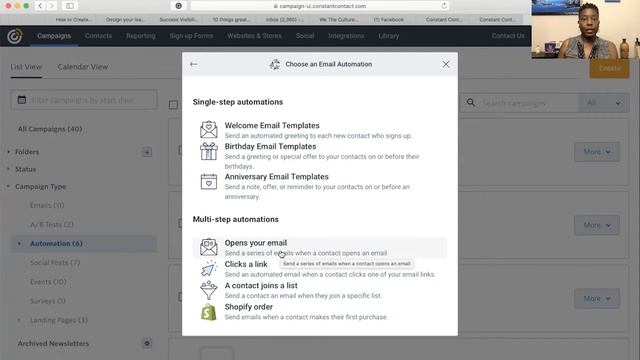Open the Reporting nav tab
The height and width of the screenshot is (360, 640).
[x=140, y=36]
